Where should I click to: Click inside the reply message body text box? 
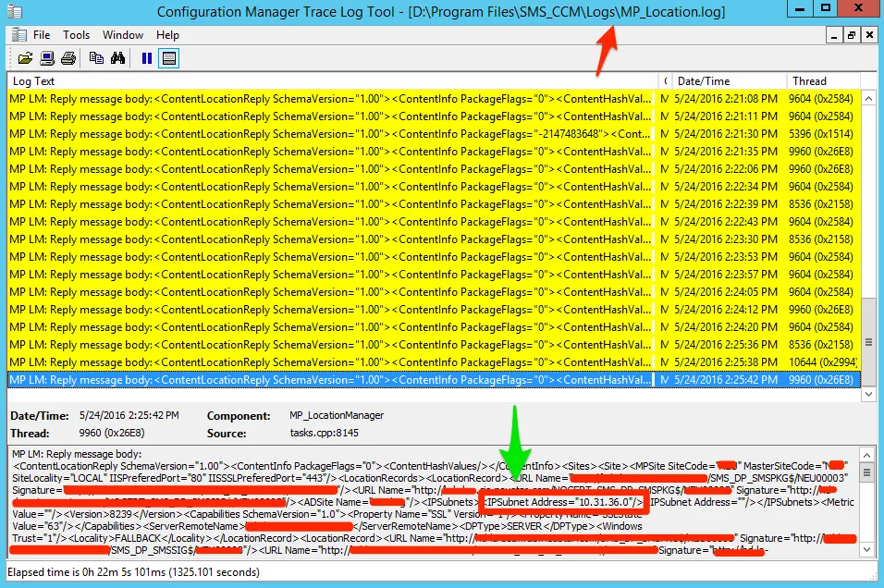pos(434,502)
